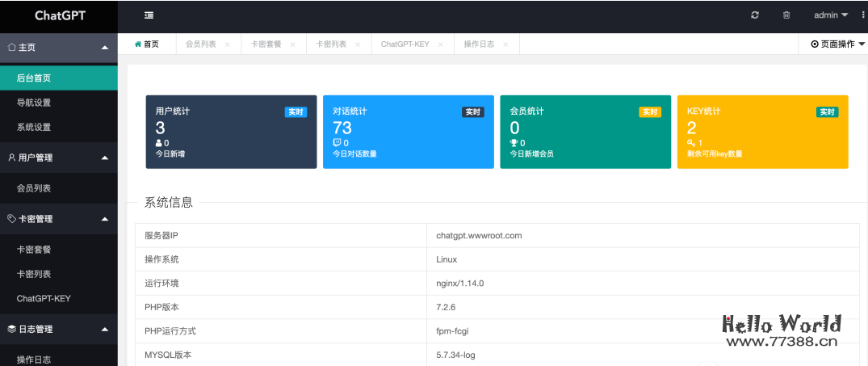
Task: Open 卡密列表 in sidebar
Action: (x=59, y=274)
